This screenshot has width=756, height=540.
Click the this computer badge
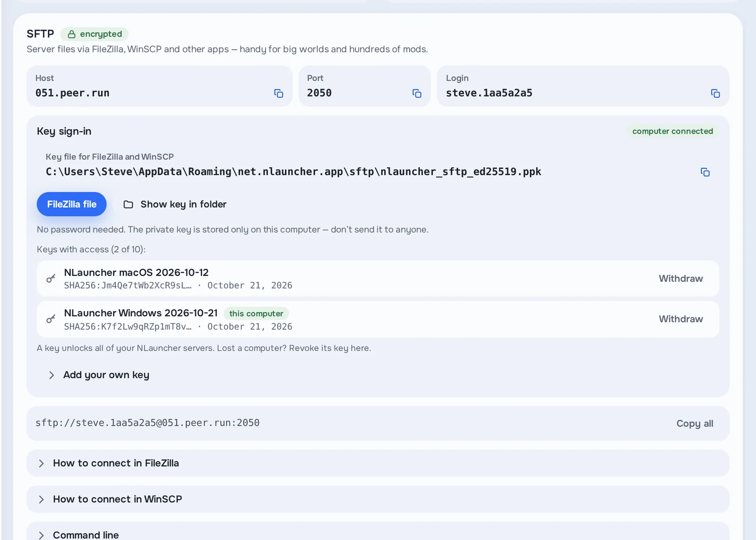256,314
